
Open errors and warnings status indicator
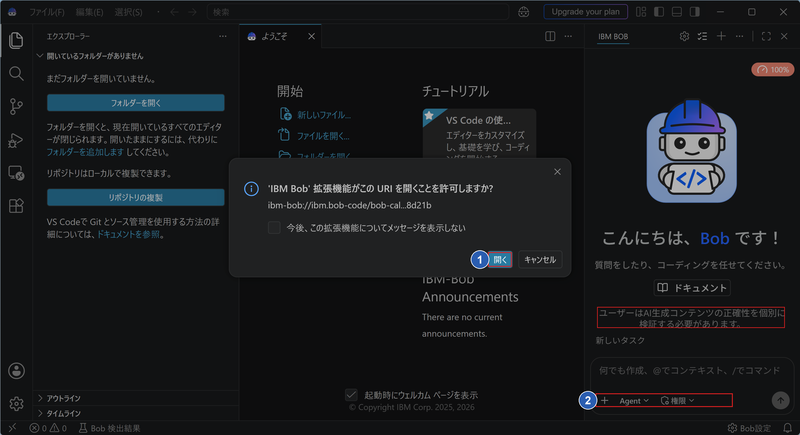click(48, 428)
